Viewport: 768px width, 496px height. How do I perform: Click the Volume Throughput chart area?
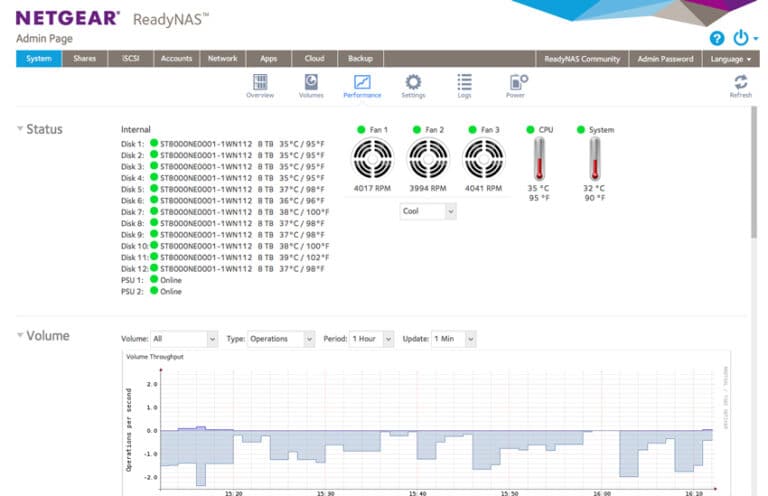coord(436,428)
